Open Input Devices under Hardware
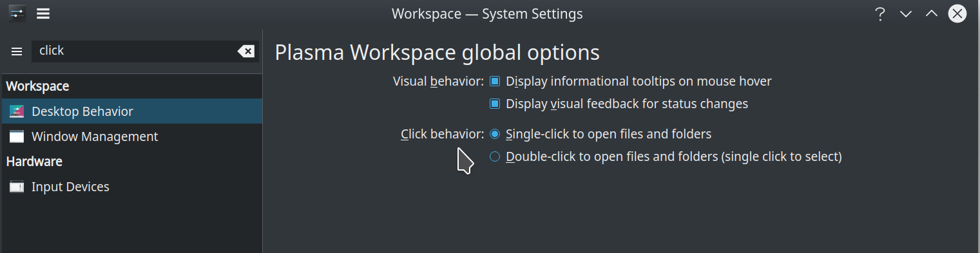Viewport: 980px width, 253px height. pos(70,187)
